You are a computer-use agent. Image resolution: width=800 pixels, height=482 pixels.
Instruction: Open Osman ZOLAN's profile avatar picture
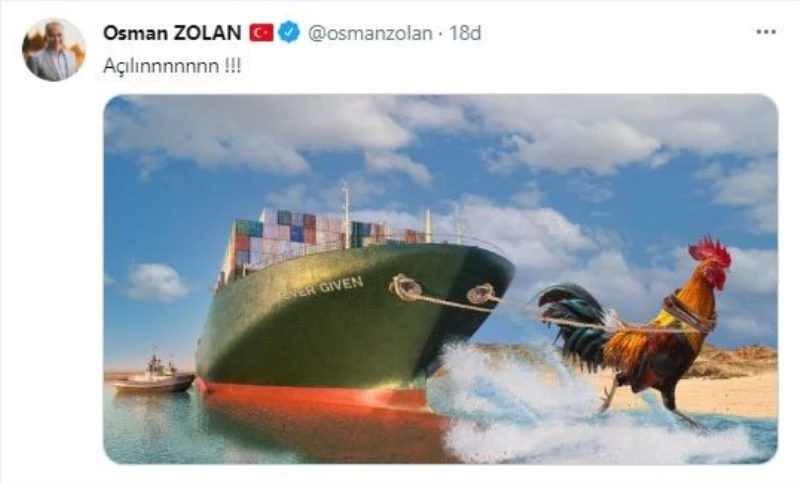coord(54,50)
